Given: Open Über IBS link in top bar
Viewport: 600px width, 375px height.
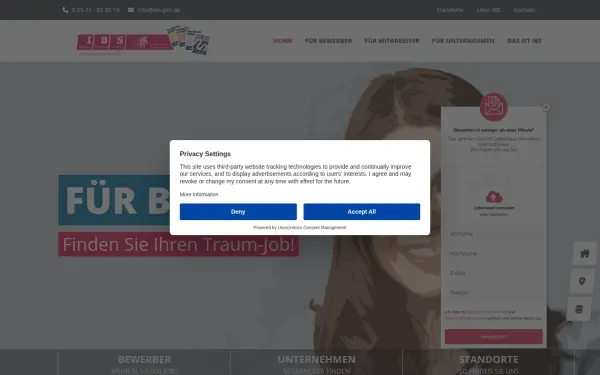Looking at the screenshot, I should click(488, 10).
